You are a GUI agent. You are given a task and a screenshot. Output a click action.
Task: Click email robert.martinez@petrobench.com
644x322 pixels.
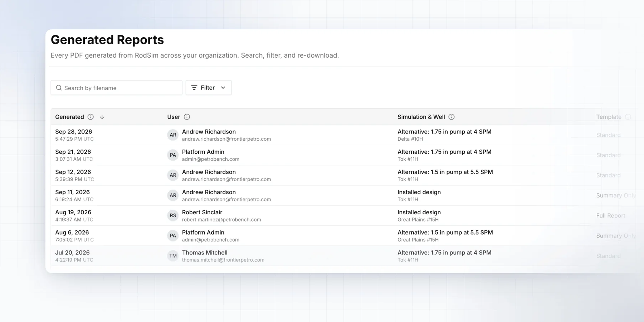pyautogui.click(x=221, y=220)
